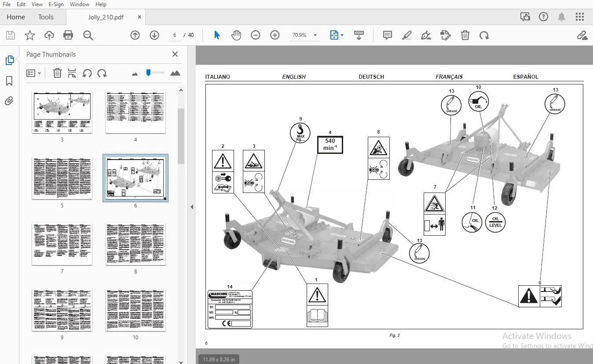Open the apps grid icon
Screen dimensions: 593x364
point(580,17)
